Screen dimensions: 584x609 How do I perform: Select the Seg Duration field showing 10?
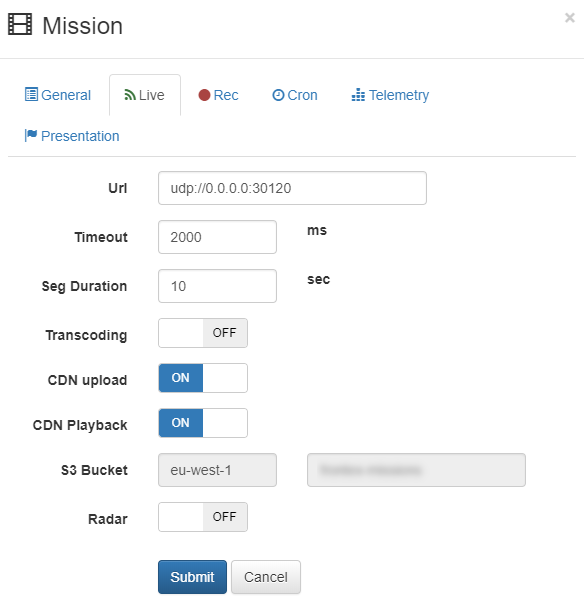(217, 286)
